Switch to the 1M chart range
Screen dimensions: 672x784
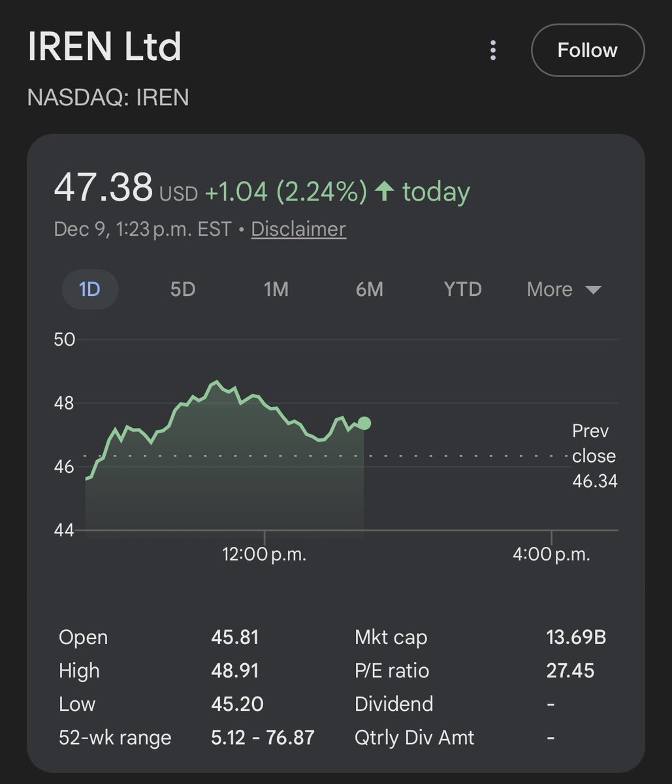tap(276, 289)
